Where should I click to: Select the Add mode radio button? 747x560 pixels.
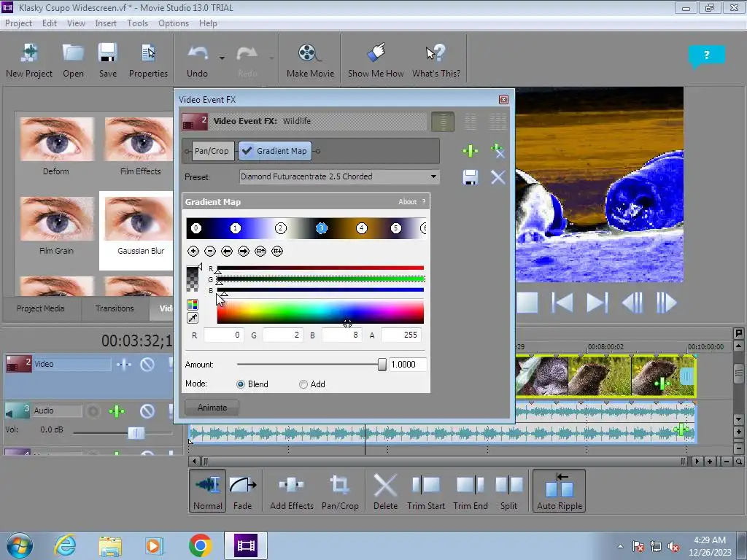(x=303, y=384)
